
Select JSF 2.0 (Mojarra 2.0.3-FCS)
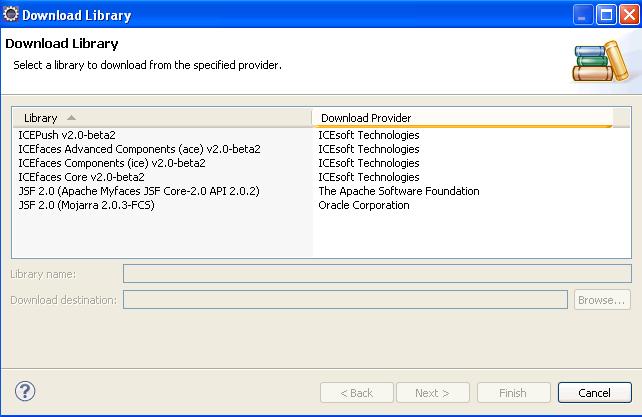pos(86,205)
